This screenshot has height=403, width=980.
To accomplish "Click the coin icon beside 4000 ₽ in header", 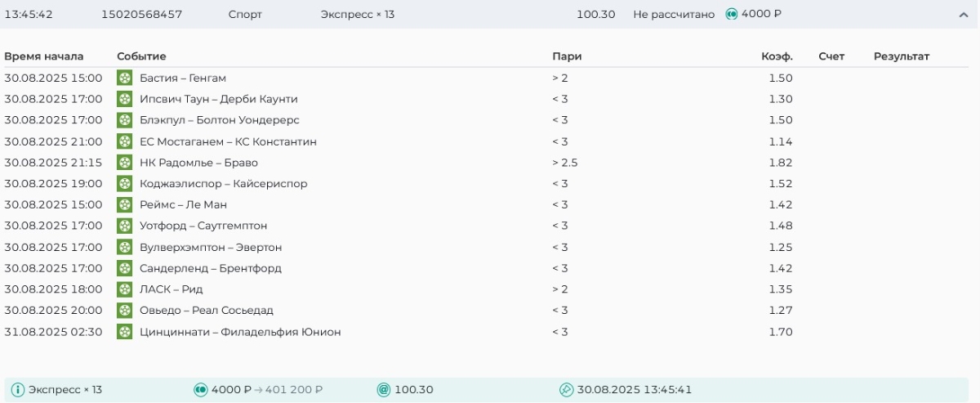I will click(732, 15).
